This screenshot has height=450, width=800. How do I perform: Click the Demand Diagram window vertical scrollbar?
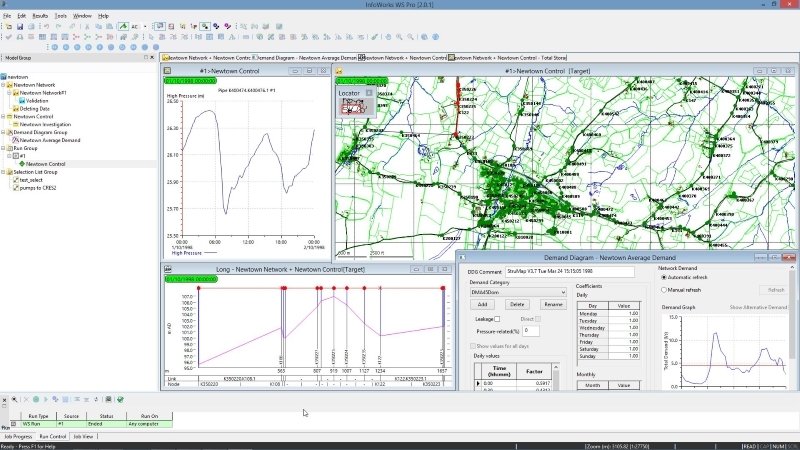click(x=792, y=327)
